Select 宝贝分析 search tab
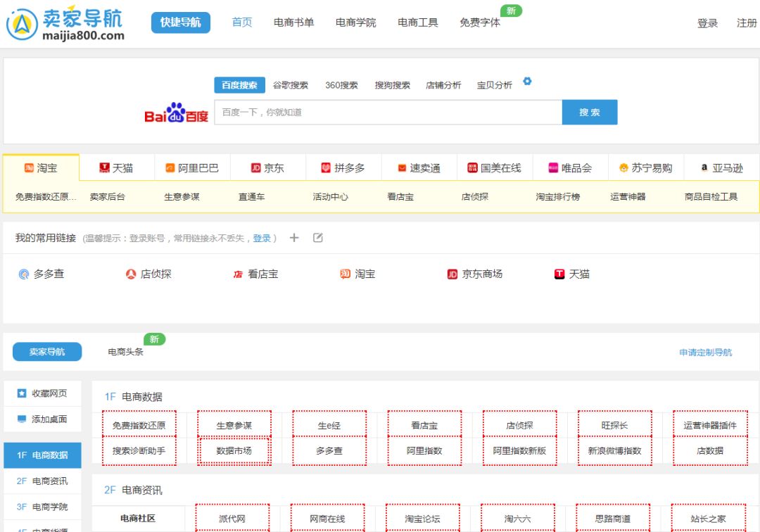This screenshot has width=760, height=532. point(494,85)
